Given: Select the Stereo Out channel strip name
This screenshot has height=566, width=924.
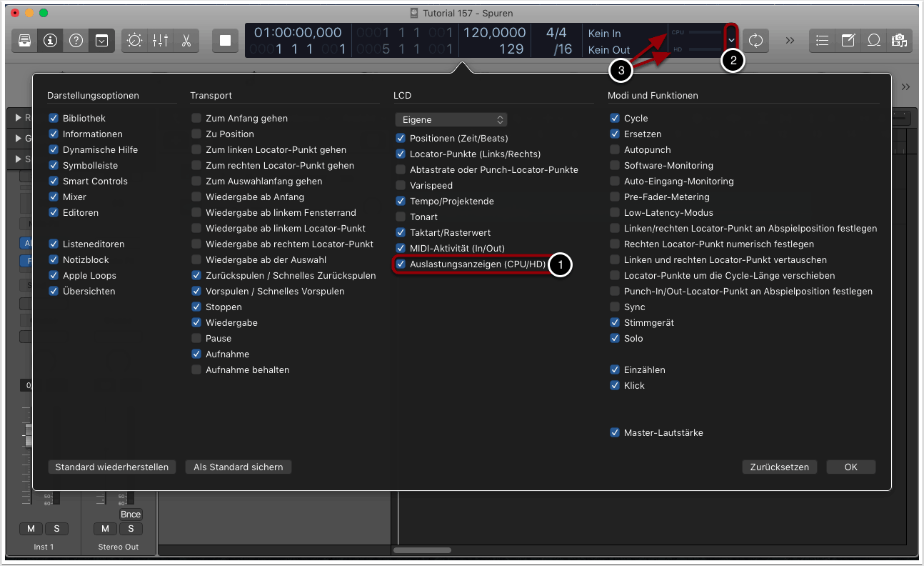Looking at the screenshot, I should tap(119, 547).
